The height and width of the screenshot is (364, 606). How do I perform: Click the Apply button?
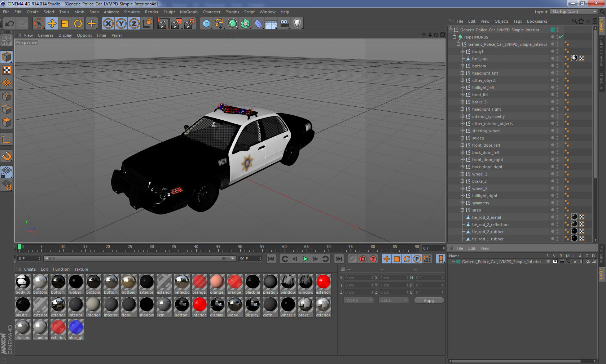(x=429, y=300)
